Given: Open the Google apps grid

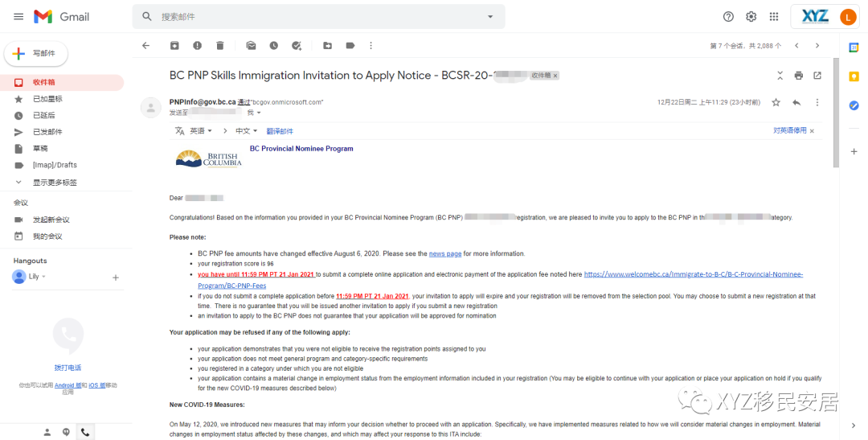Looking at the screenshot, I should [774, 17].
